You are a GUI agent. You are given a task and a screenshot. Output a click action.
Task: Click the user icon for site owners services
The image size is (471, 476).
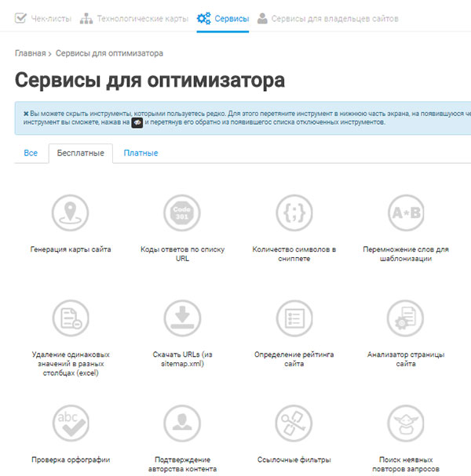coord(262,19)
